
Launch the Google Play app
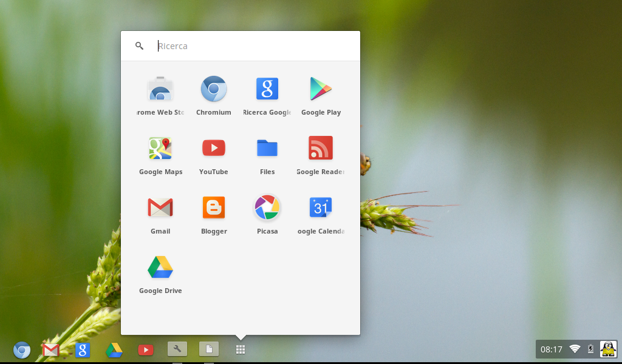coord(321,89)
